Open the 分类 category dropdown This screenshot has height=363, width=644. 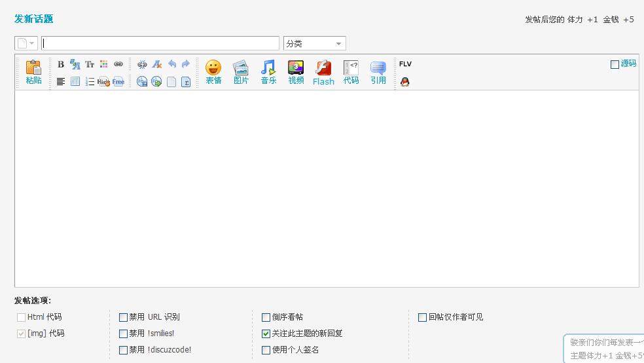[x=315, y=43]
